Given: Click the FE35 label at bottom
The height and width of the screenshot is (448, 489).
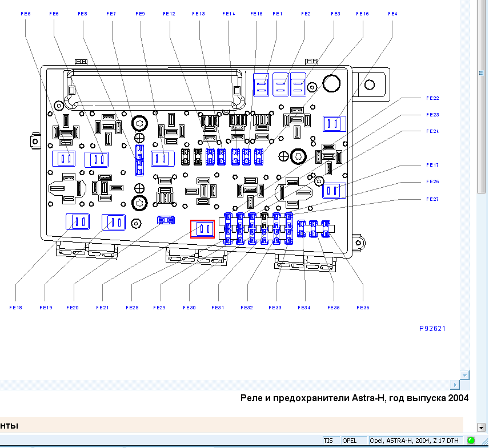Looking at the screenshot, I should 334,308.
